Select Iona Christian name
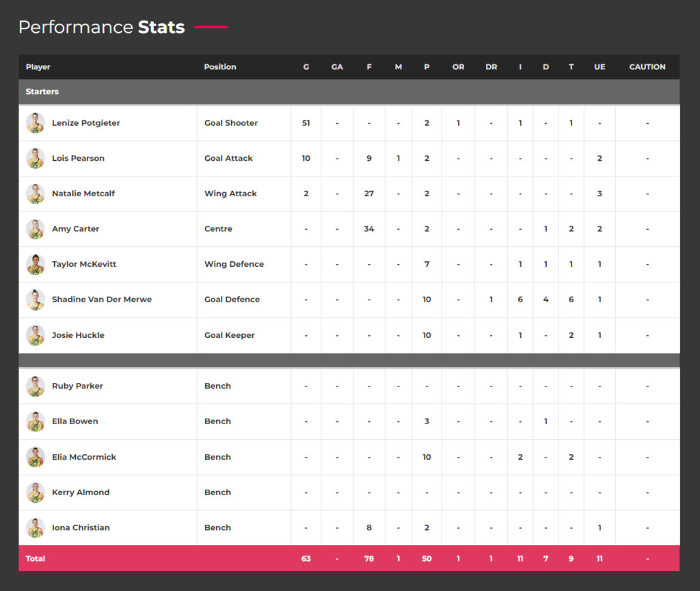This screenshot has height=591, width=700. pos(81,527)
